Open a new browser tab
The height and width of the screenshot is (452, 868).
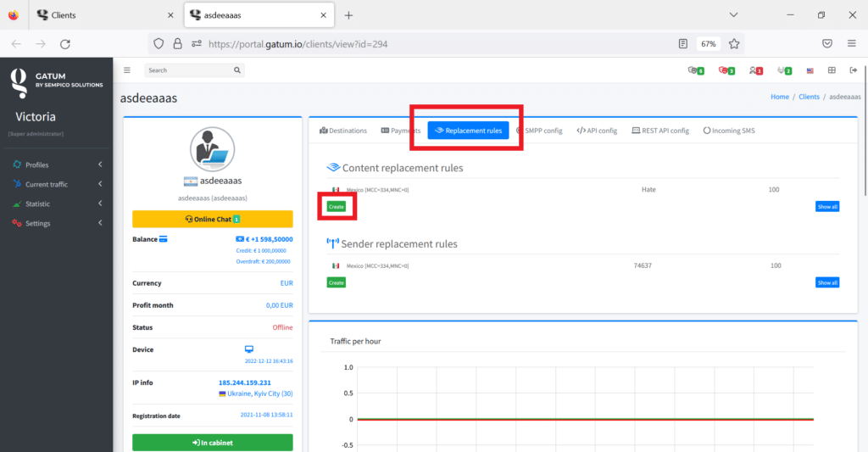(x=348, y=15)
